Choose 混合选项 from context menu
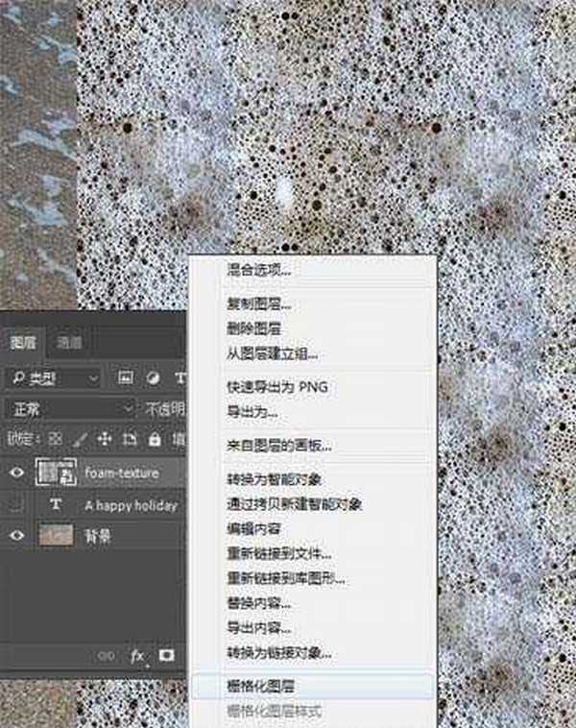This screenshot has height=728, width=576. 258,270
